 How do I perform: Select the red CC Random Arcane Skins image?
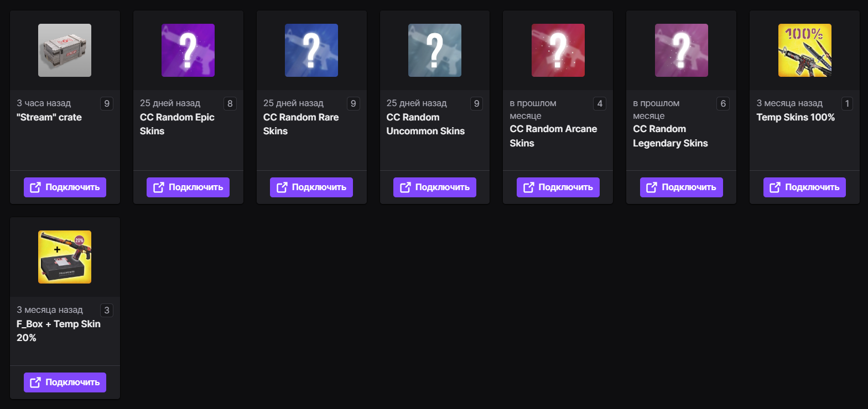pos(558,50)
